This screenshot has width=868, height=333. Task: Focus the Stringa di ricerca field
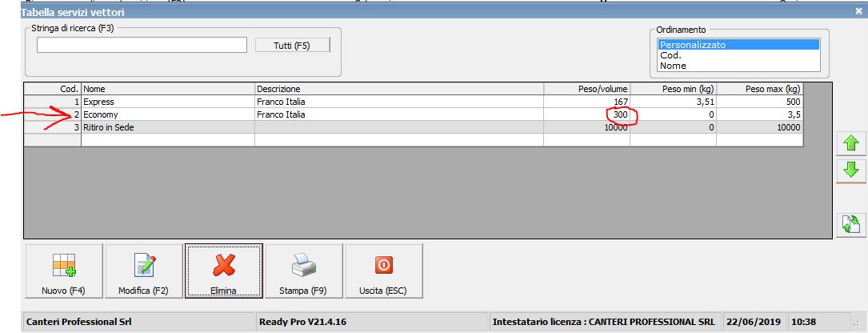coord(142,45)
